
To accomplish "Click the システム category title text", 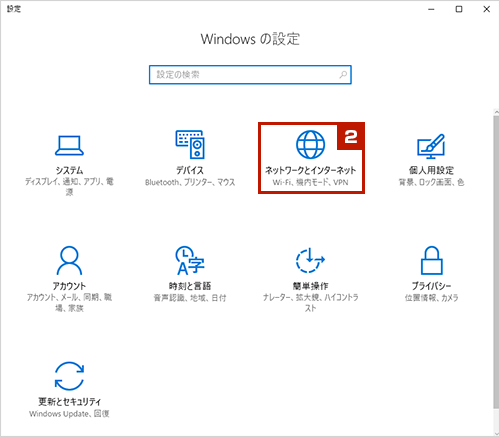I will point(69,170).
